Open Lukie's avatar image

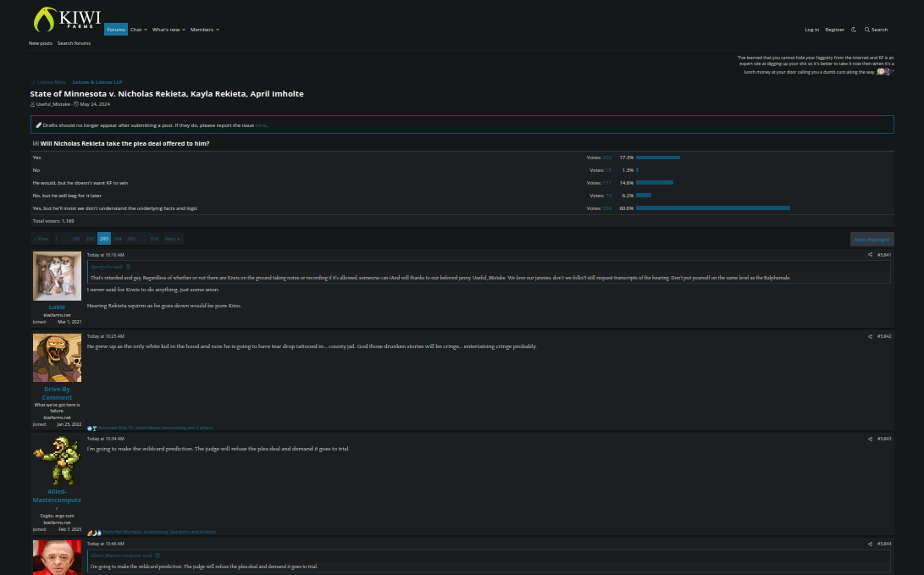[57, 276]
